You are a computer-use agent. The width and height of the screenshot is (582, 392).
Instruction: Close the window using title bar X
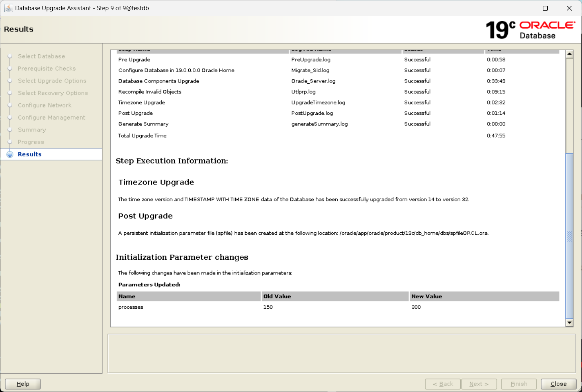(569, 8)
